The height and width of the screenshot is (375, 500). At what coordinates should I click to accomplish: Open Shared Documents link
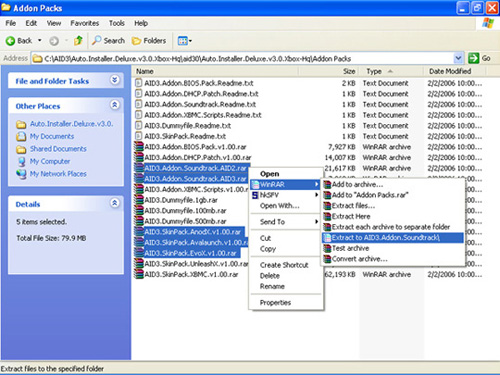coord(58,149)
